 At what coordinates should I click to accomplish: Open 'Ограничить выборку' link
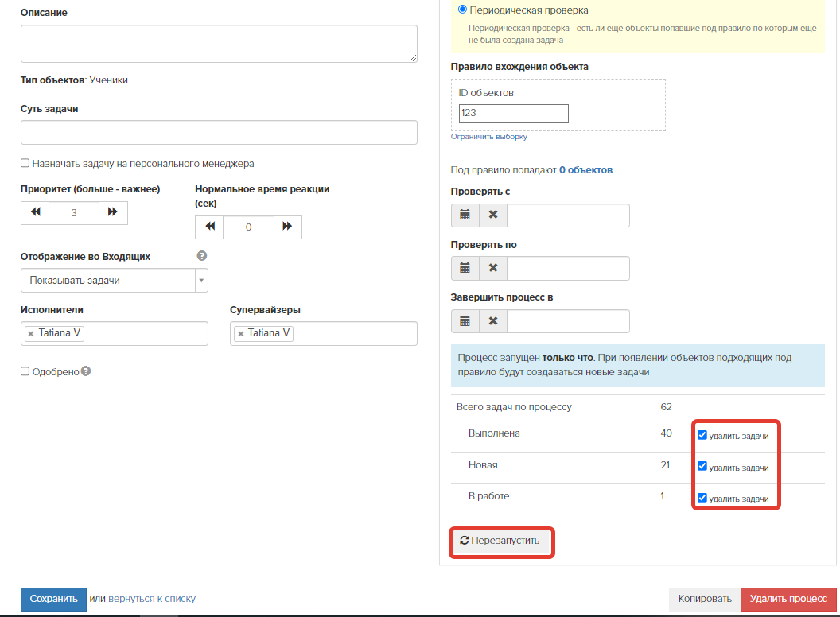tap(488, 137)
